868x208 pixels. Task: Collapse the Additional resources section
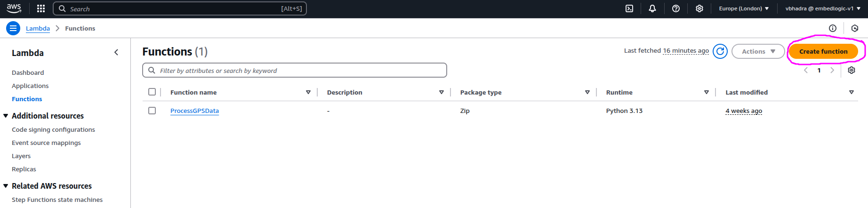[6, 116]
